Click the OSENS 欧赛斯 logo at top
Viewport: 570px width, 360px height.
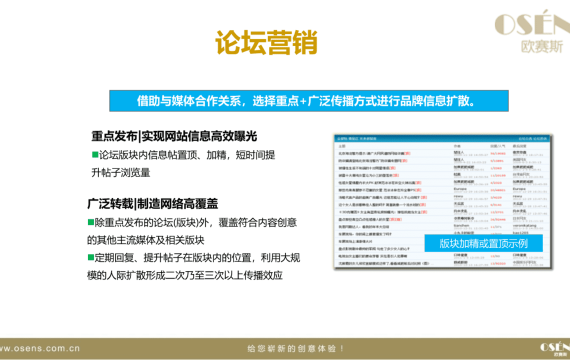(532, 32)
